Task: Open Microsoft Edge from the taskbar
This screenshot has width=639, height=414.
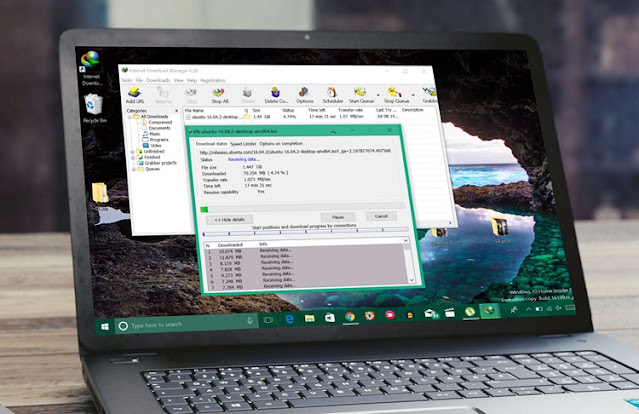Action: 289,319
